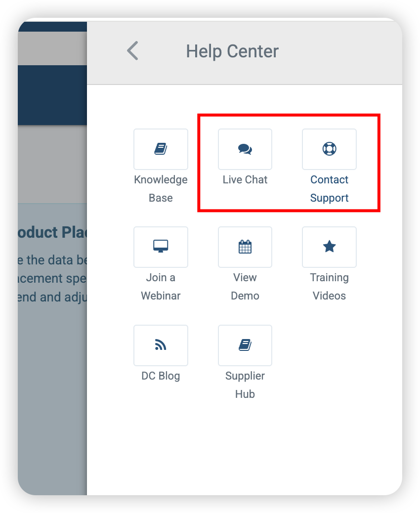The height and width of the screenshot is (513, 420).
Task: Click the Knowledge Base book icon
Action: click(x=161, y=149)
